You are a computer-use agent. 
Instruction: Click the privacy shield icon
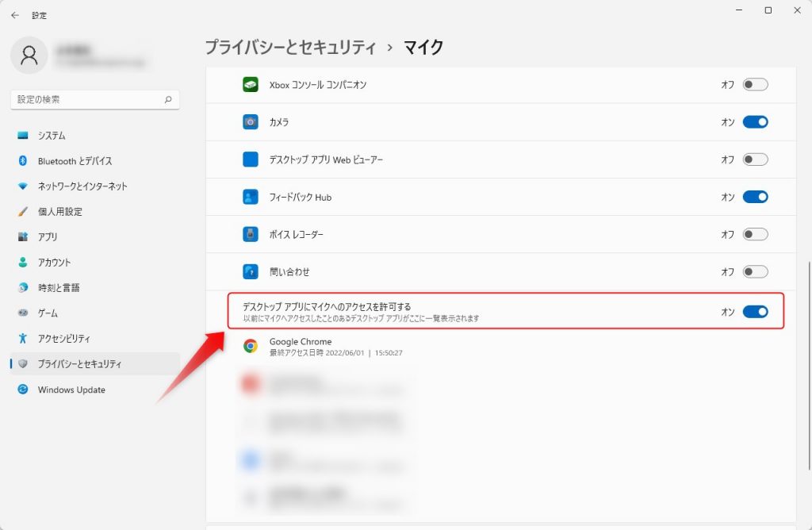pos(23,363)
